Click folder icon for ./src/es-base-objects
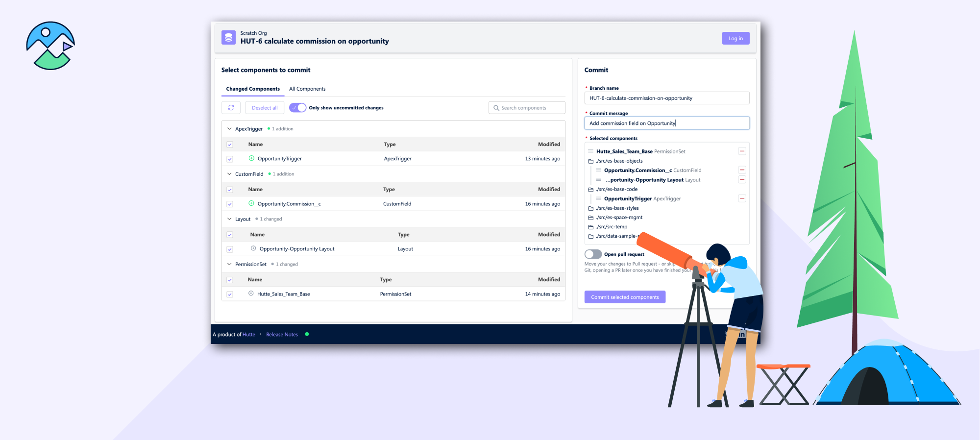Screen dimensions: 980x440 (x=590, y=161)
